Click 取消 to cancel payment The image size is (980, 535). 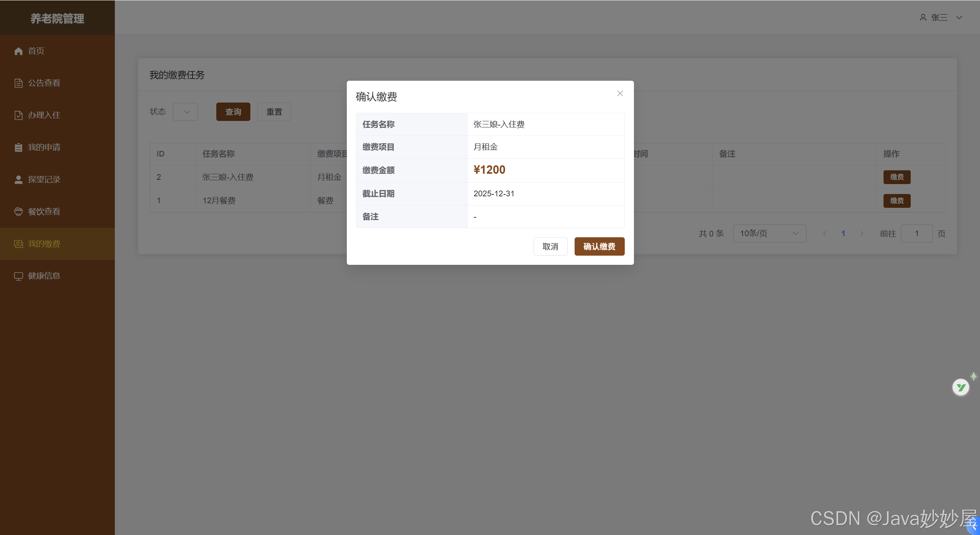[550, 246]
